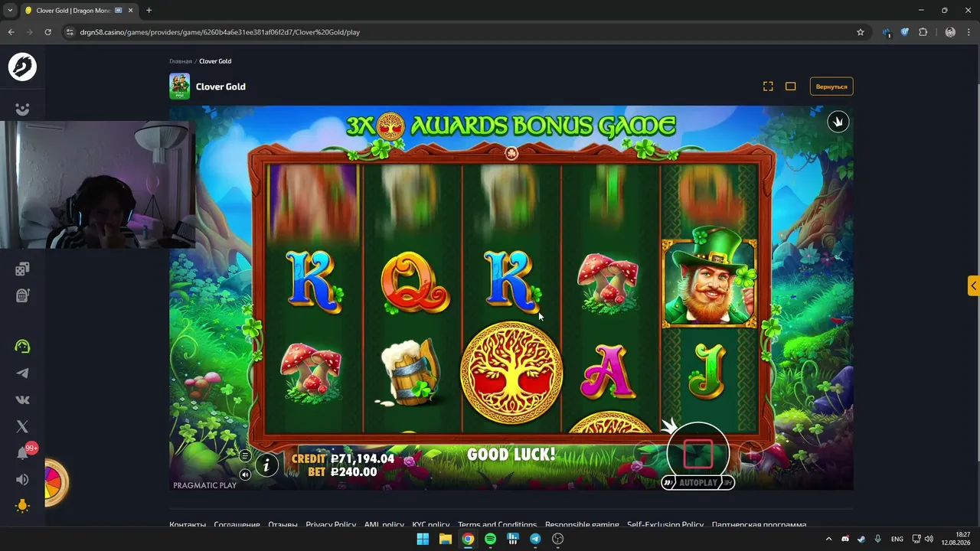Open the Self-Exclusion Policy link

[x=665, y=525]
